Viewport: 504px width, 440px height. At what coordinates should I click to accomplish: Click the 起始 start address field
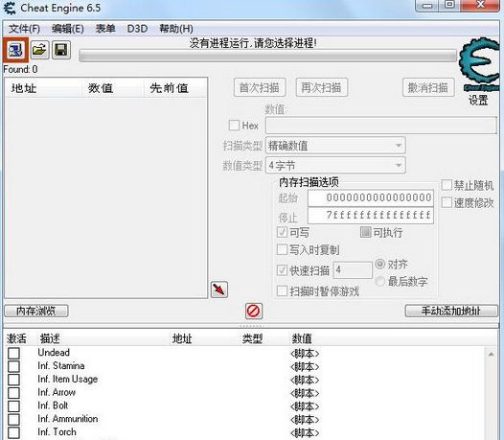coord(371,197)
